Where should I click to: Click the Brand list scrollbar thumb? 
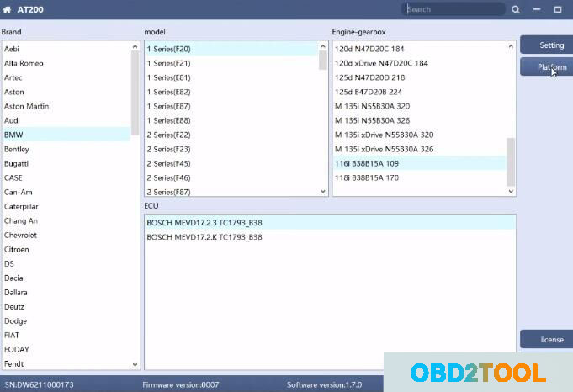(x=135, y=93)
